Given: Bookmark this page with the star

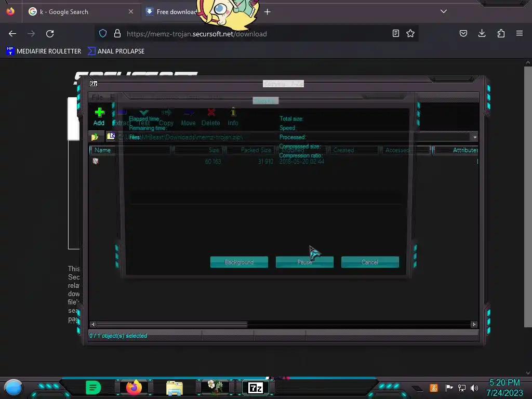Looking at the screenshot, I should [x=410, y=33].
